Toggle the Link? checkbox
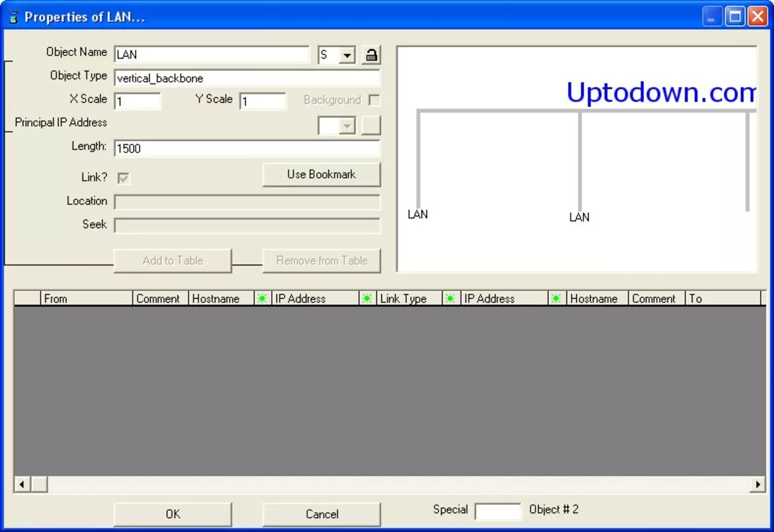Viewport: 774px width, 532px height. (124, 178)
